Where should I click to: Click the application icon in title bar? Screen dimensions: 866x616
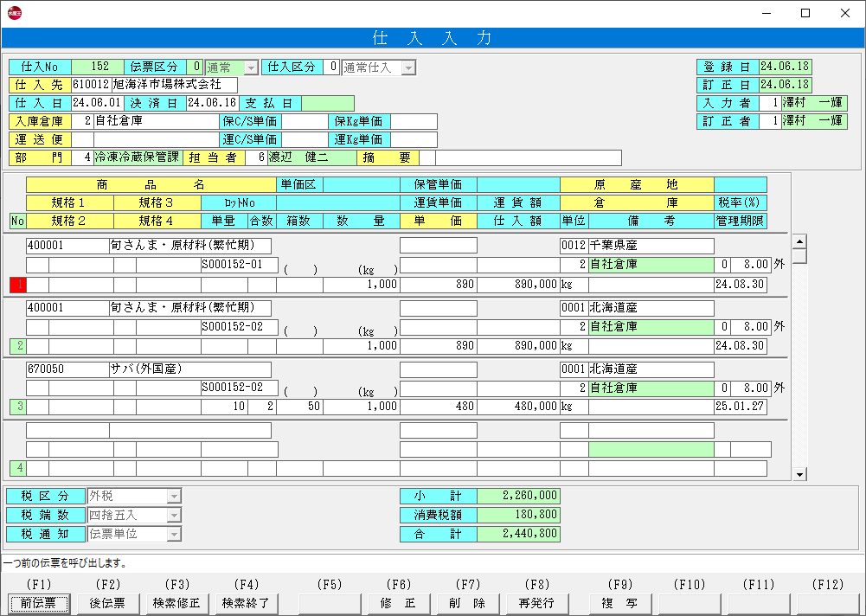[x=15, y=13]
